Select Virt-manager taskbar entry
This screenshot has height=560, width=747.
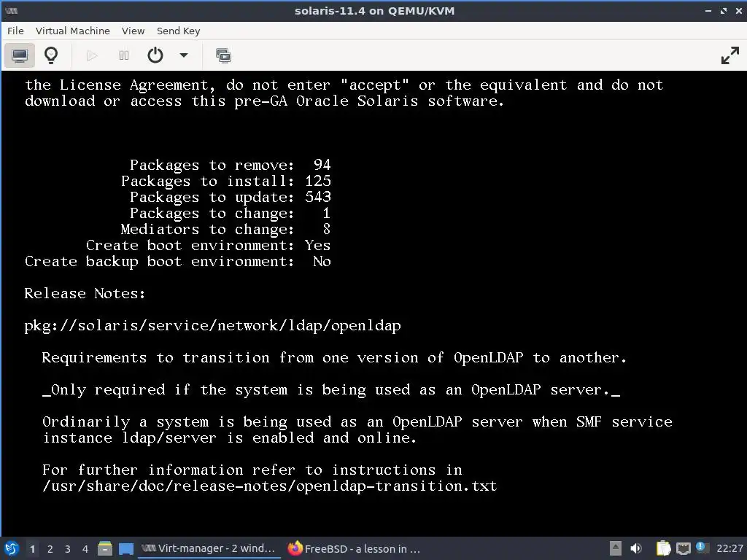pyautogui.click(x=208, y=548)
